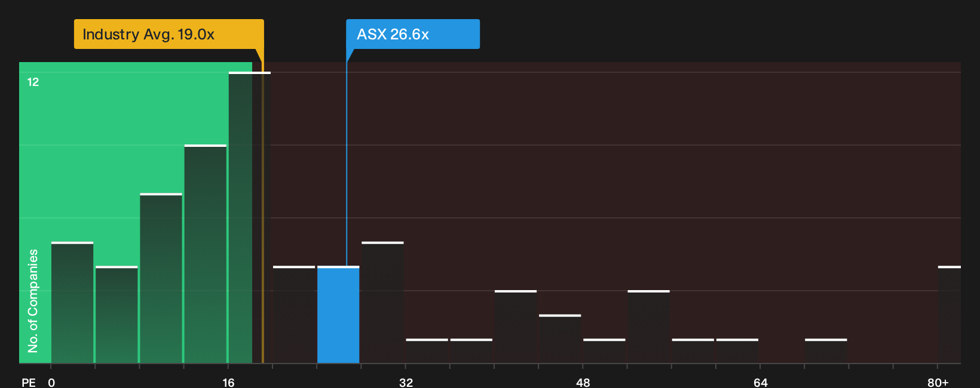Click the x-axis label 32
The image size is (980, 388).
(406, 382)
